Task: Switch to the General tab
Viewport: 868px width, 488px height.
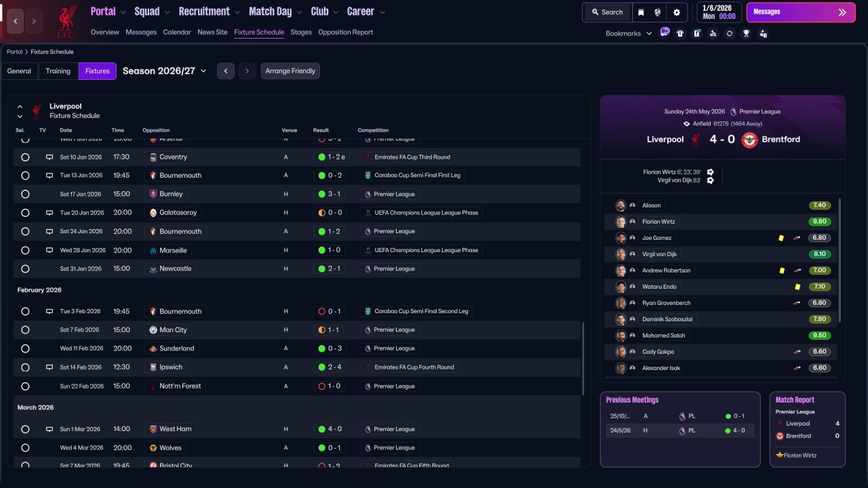Action: click(x=19, y=71)
